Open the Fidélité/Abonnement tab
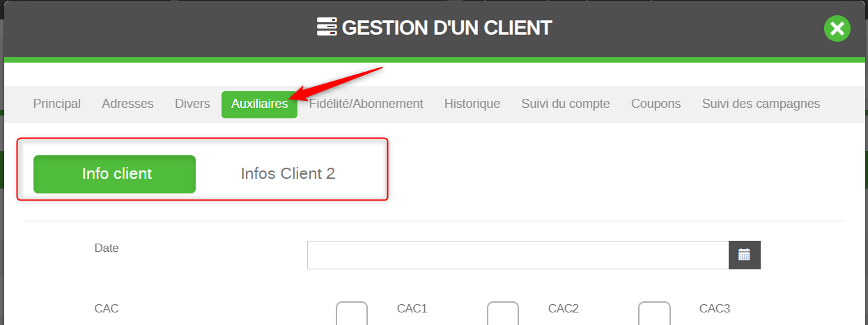This screenshot has width=868, height=325. tap(366, 104)
